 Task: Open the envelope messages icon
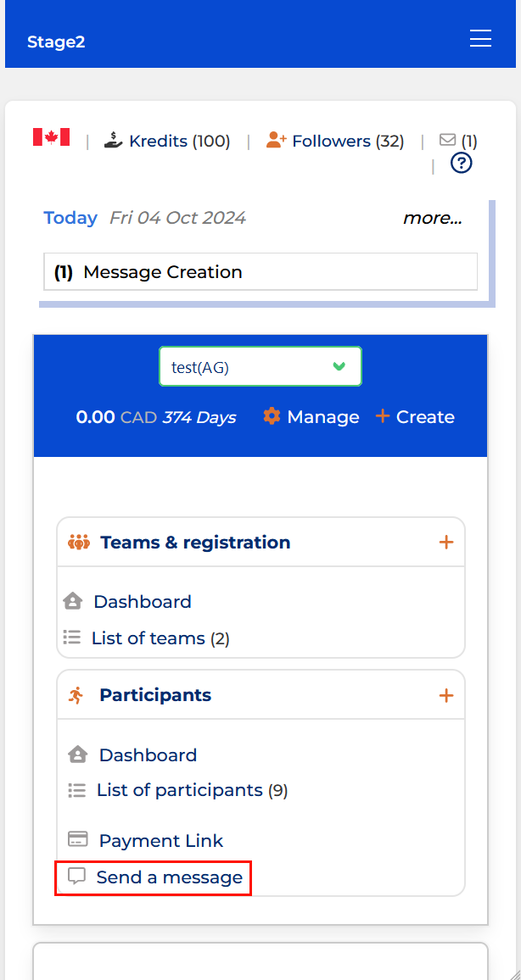447,140
